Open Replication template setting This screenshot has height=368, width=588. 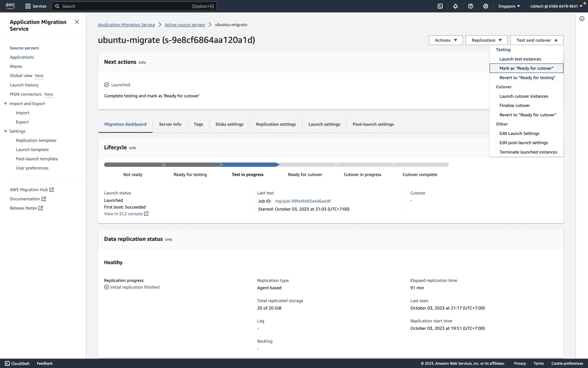tap(36, 141)
